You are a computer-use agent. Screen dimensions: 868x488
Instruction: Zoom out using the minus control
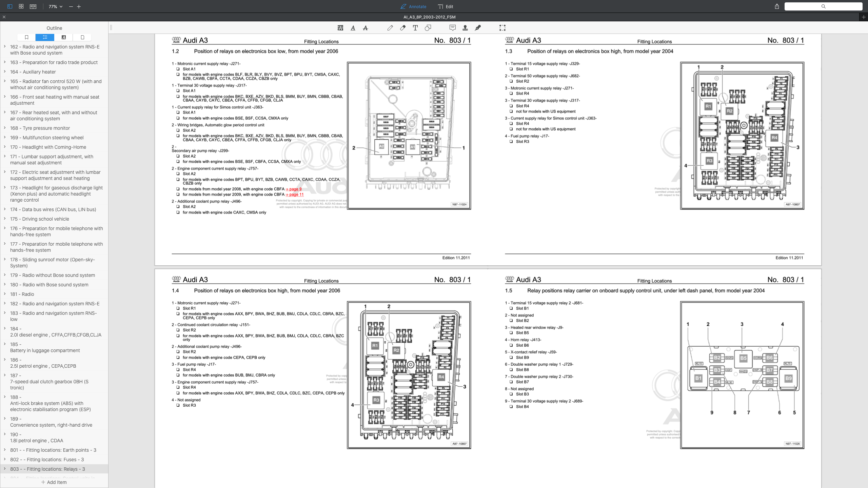pyautogui.click(x=71, y=6)
